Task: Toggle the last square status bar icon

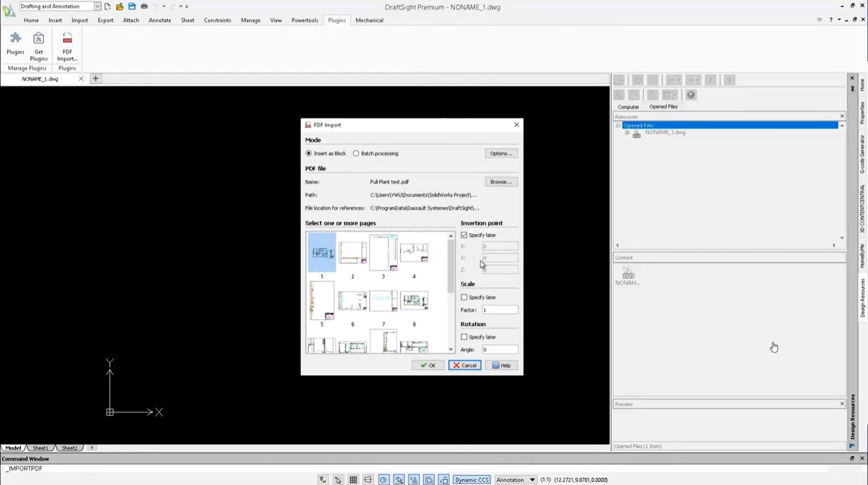Action: click(x=444, y=480)
